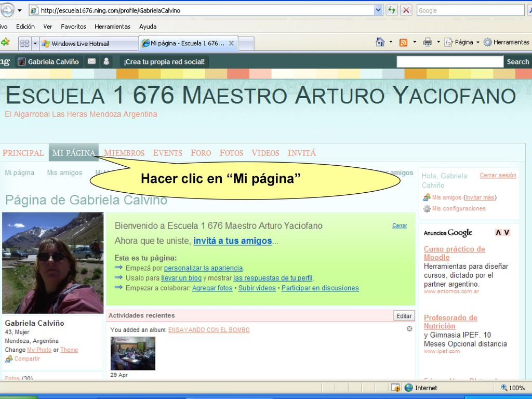This screenshot has width=532, height=399.
Task: Open the Edición menu
Action: pos(25,26)
